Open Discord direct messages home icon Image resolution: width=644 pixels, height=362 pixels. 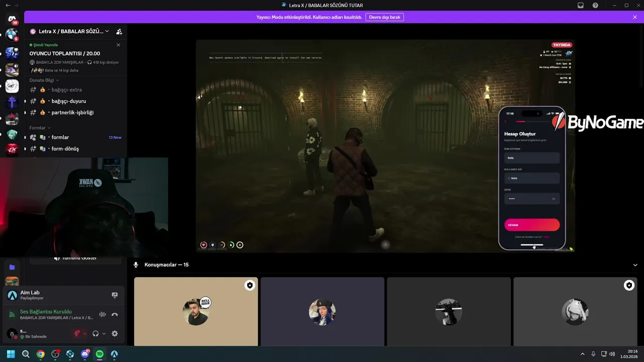click(12, 19)
